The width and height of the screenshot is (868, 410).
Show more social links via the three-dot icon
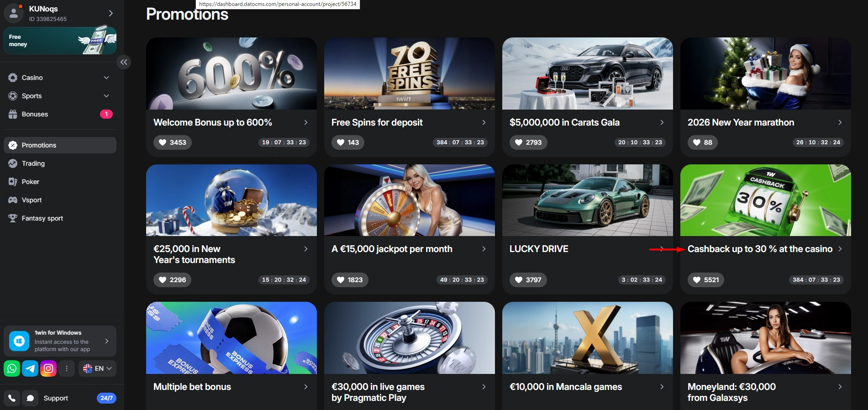pos(67,368)
